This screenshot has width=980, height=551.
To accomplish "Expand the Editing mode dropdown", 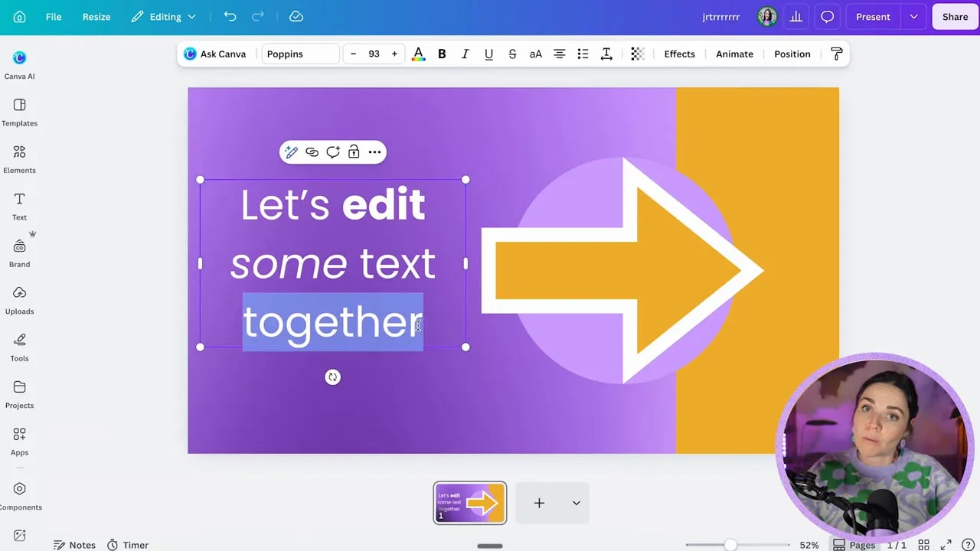I will pyautogui.click(x=163, y=17).
